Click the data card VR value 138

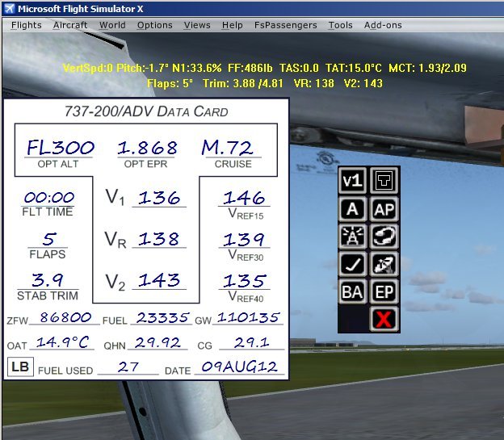[158, 239]
